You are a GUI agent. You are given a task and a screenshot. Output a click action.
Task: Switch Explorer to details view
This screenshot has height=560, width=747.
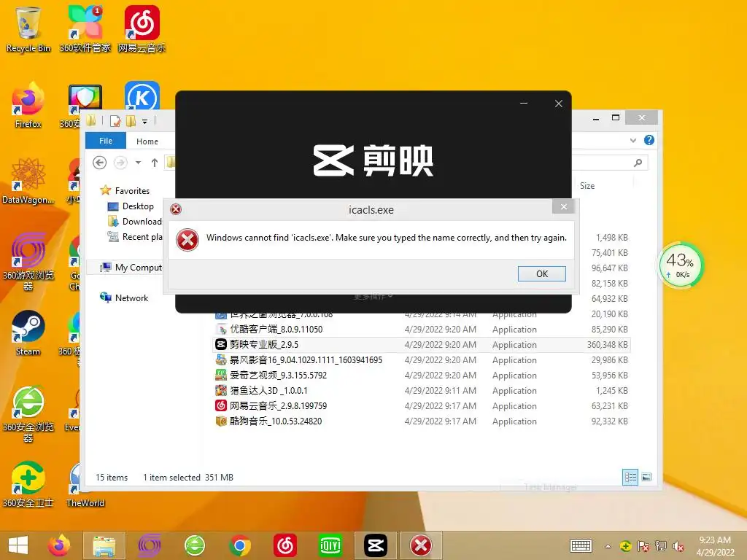click(630, 477)
